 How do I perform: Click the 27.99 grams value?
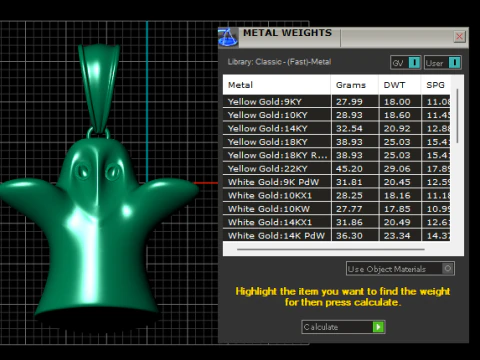click(x=349, y=102)
